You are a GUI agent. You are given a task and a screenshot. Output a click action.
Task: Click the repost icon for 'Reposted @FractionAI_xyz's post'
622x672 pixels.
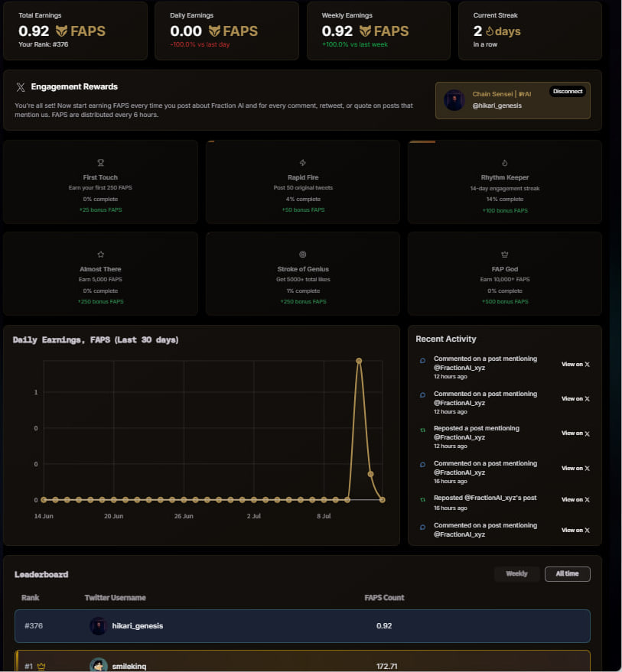[422, 499]
